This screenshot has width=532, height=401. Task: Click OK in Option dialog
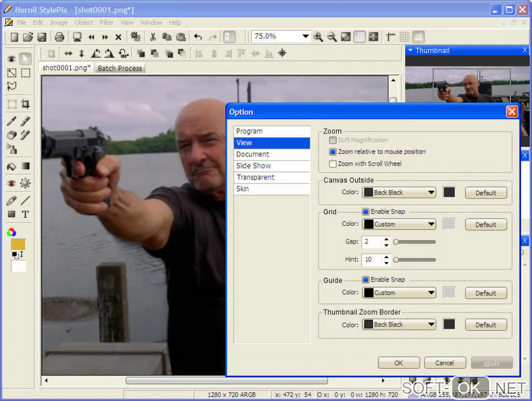(x=398, y=362)
